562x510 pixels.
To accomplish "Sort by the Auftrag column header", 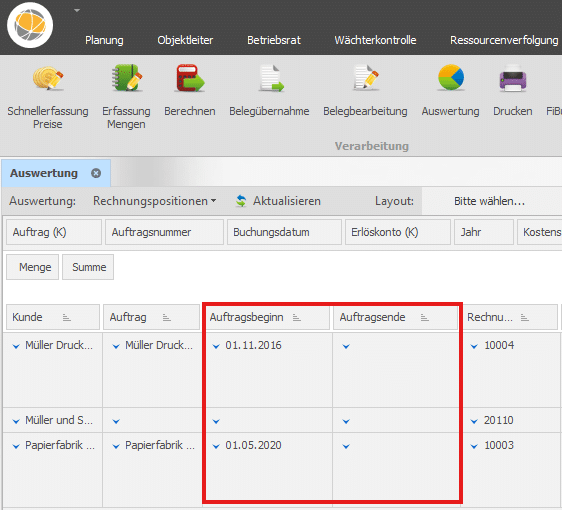I will click(151, 317).
